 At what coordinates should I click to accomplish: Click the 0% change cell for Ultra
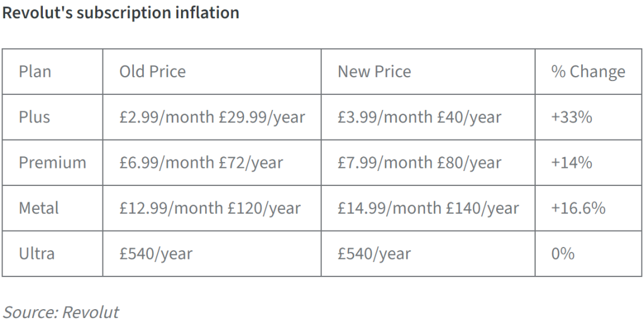[588, 254]
